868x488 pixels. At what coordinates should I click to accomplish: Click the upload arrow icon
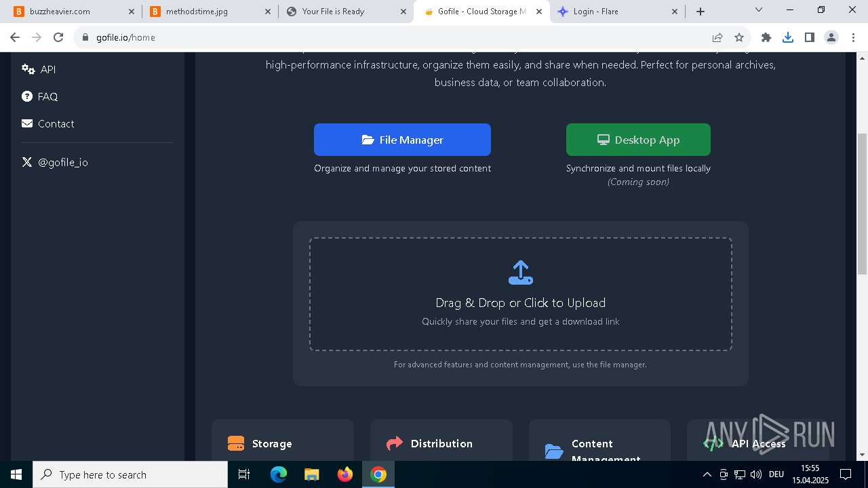(x=521, y=272)
